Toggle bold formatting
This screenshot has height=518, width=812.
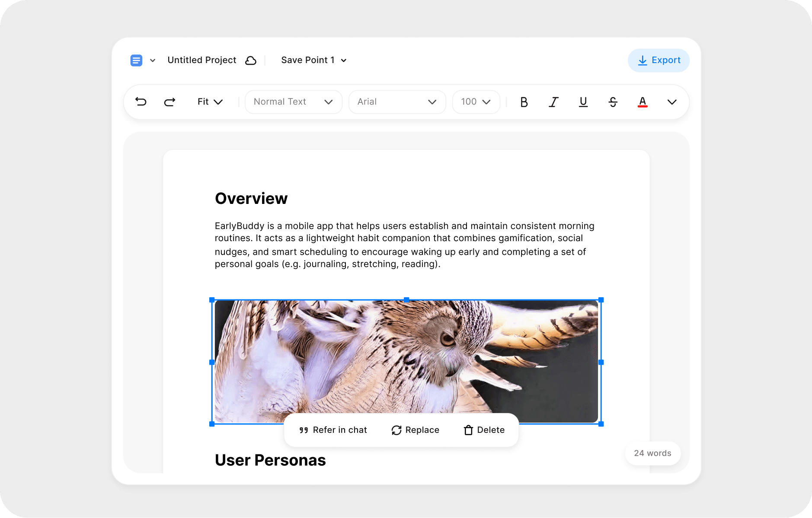tap(524, 102)
